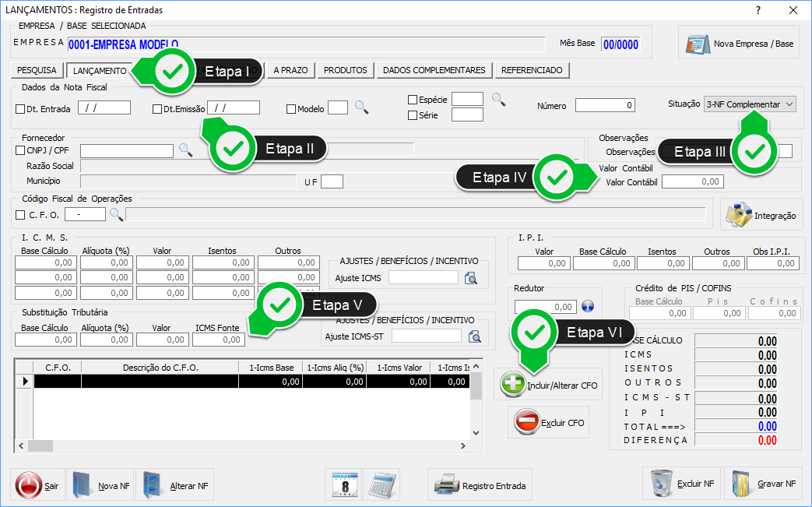
Task: Click the grid's horizontal scrollbar right arrow
Action: click(x=462, y=445)
